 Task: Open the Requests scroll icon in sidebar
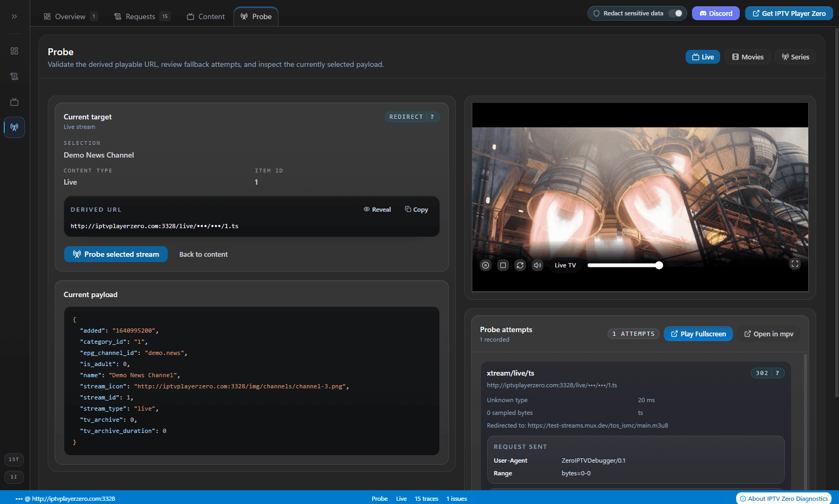[14, 76]
